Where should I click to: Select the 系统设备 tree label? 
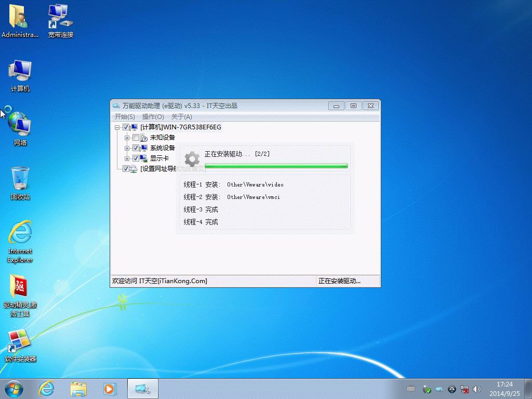pos(163,148)
